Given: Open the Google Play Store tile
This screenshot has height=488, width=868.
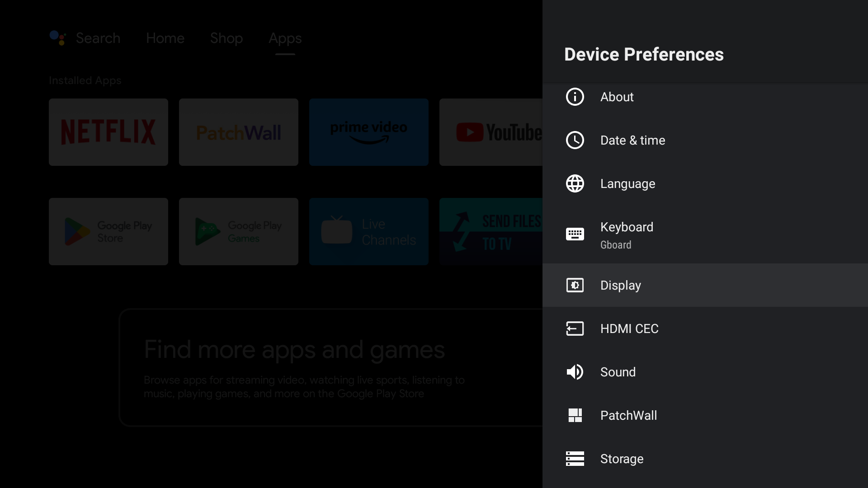Looking at the screenshot, I should coord(108,231).
